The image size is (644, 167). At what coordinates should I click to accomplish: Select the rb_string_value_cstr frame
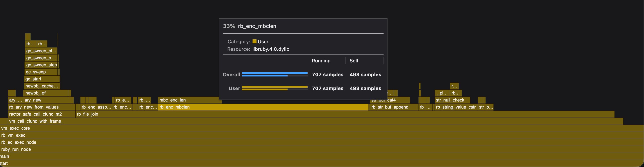pos(456,107)
